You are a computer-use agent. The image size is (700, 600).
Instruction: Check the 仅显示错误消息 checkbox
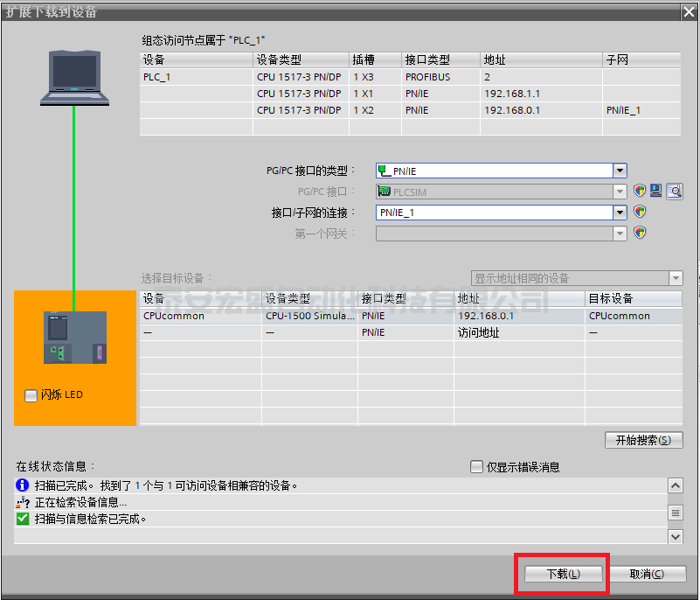coord(476,467)
